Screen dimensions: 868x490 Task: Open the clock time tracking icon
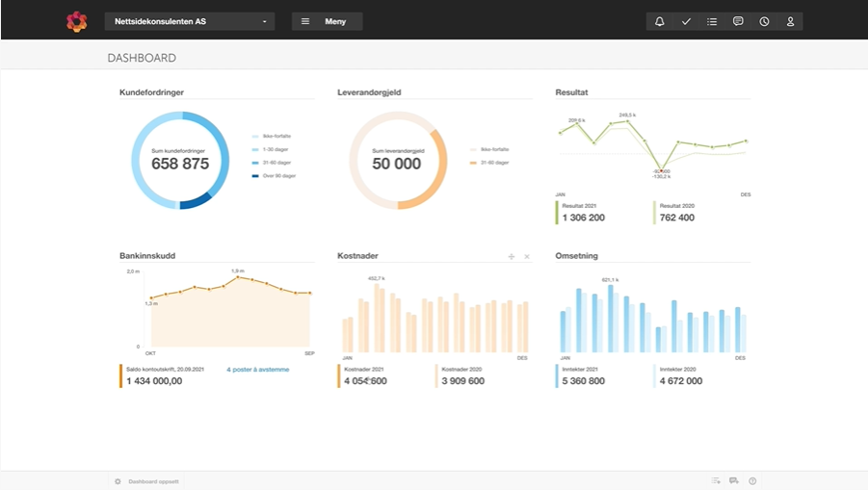pos(764,21)
